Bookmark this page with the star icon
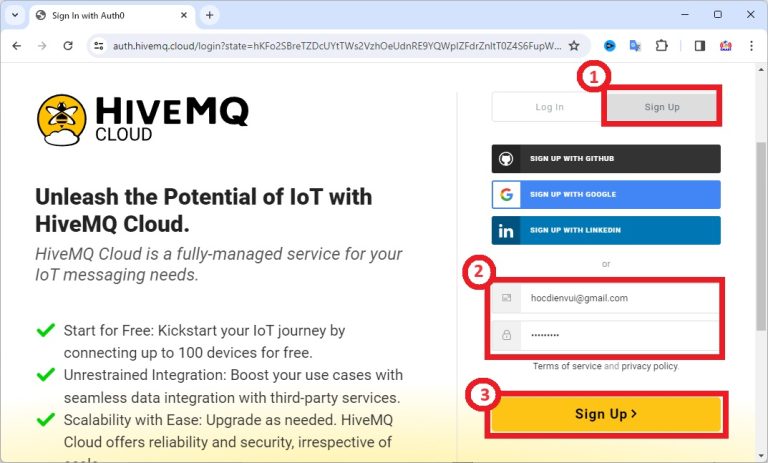The width and height of the screenshot is (768, 463). tap(574, 45)
